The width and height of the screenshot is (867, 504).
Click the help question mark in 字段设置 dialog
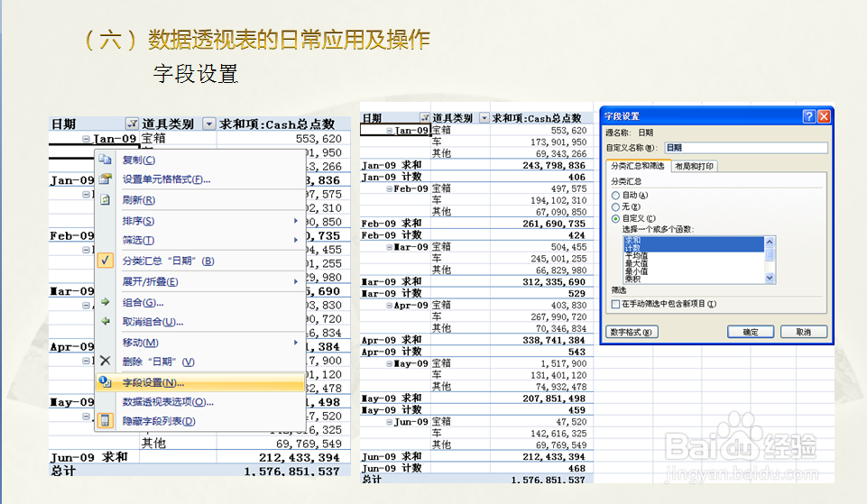pyautogui.click(x=809, y=116)
